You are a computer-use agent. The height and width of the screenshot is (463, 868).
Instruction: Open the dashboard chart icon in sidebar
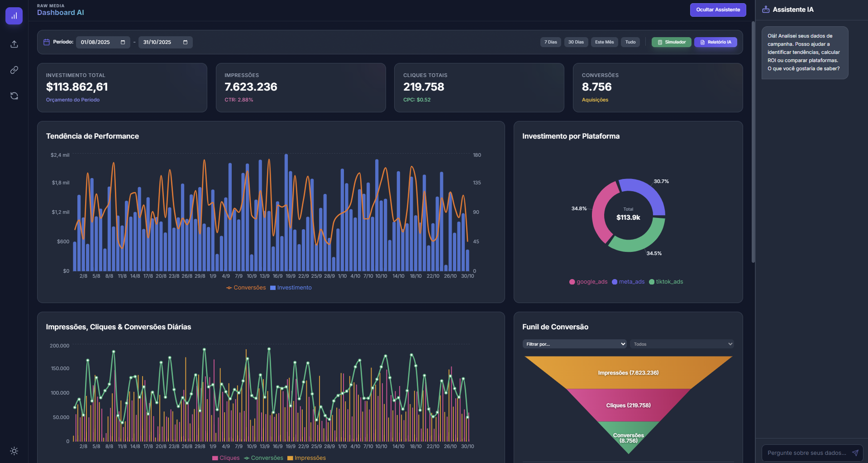[x=14, y=16]
